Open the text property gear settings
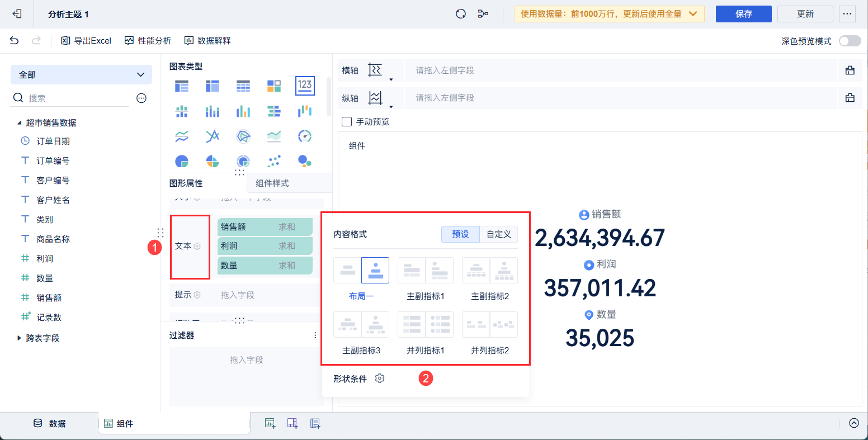Image resolution: width=868 pixels, height=440 pixels. (197, 247)
